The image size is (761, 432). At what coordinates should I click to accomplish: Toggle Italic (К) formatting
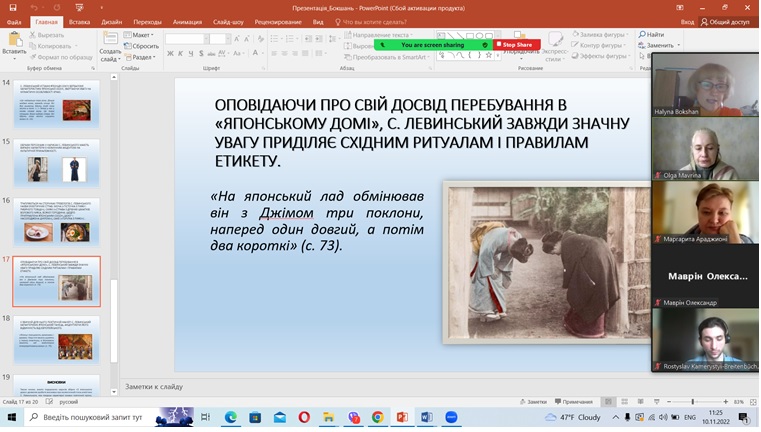point(180,53)
